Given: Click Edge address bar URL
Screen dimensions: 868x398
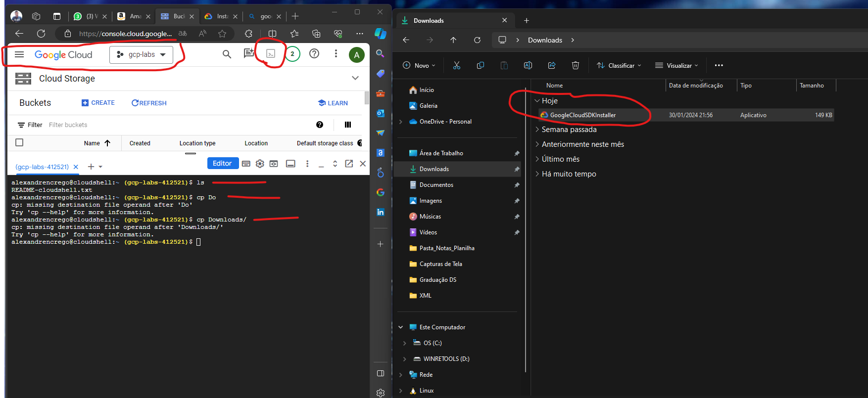Looking at the screenshot, I should coord(126,34).
